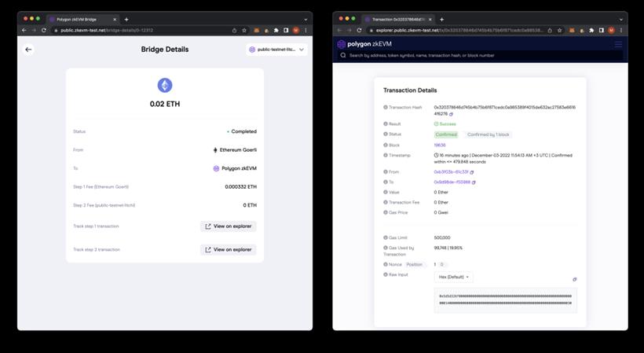Reload the Polygon zkEVM Bridge page

43,31
